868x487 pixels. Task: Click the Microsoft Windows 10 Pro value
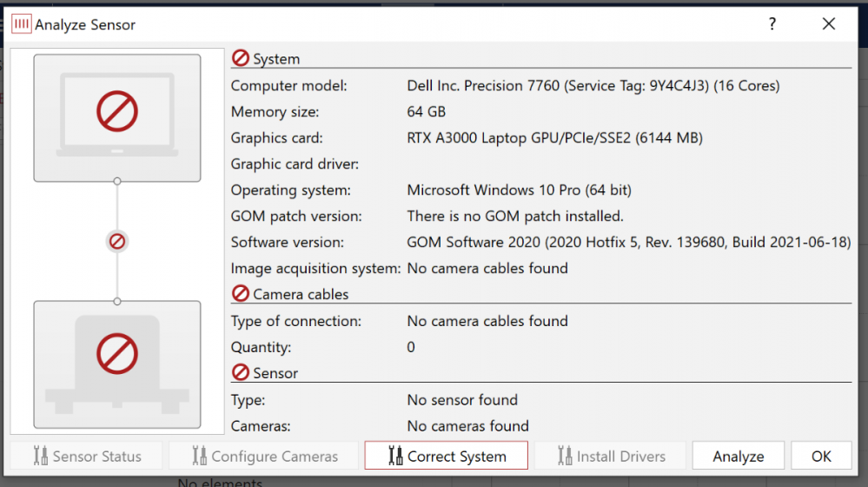tap(519, 190)
